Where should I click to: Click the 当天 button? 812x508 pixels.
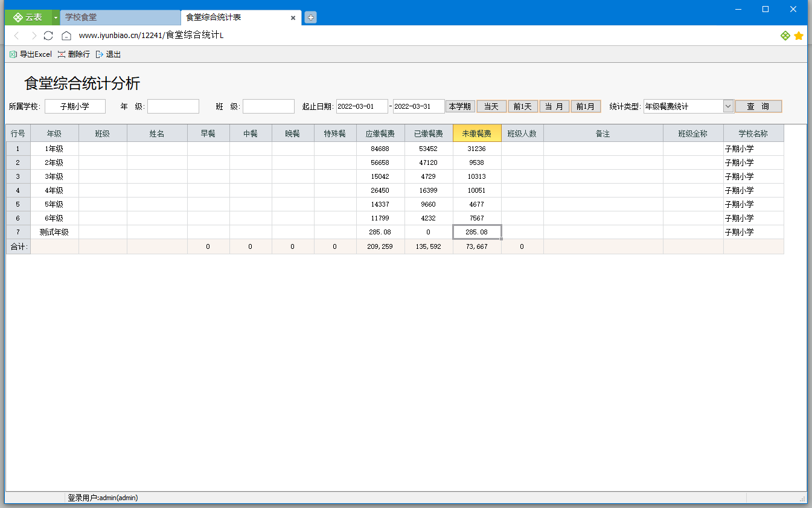pos(491,106)
